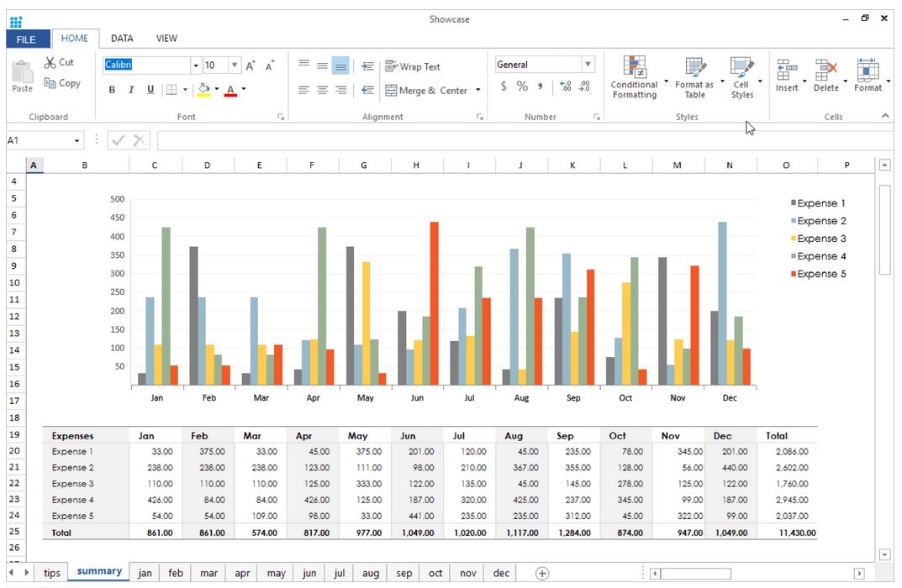Toggle center horizontal alignment
The height and width of the screenshot is (588, 902).
[322, 90]
